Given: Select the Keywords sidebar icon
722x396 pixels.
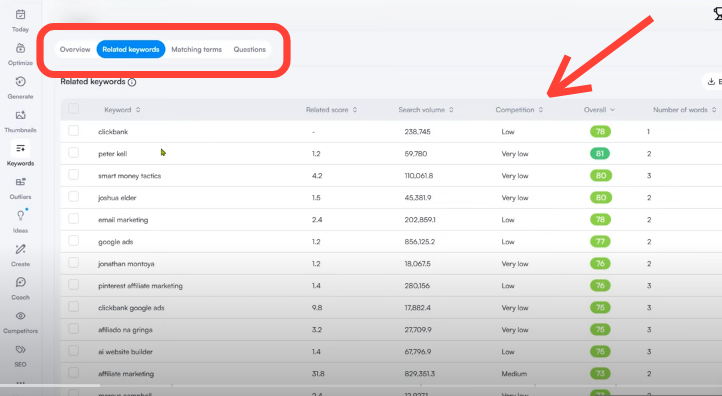Looking at the screenshot, I should [x=20, y=148].
